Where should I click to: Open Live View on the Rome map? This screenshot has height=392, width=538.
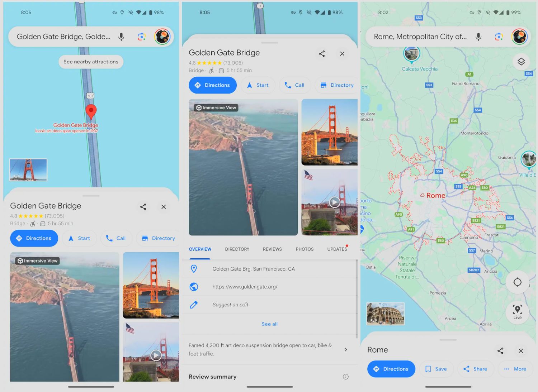pyautogui.click(x=517, y=311)
